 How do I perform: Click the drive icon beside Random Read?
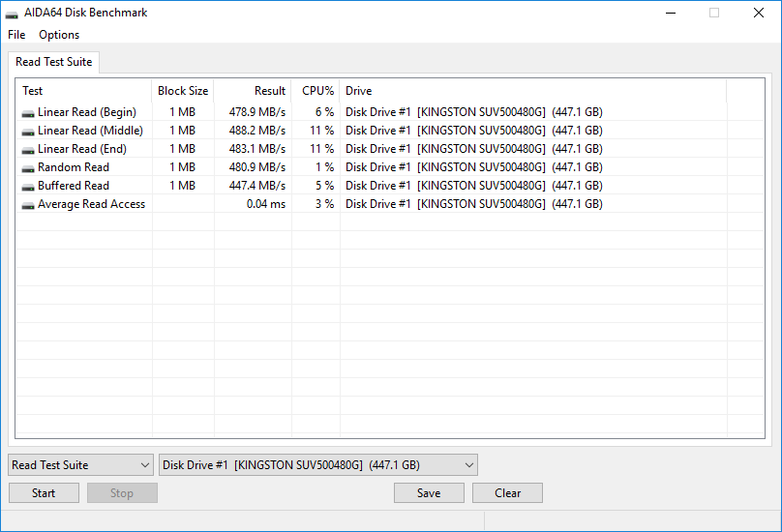(x=28, y=168)
